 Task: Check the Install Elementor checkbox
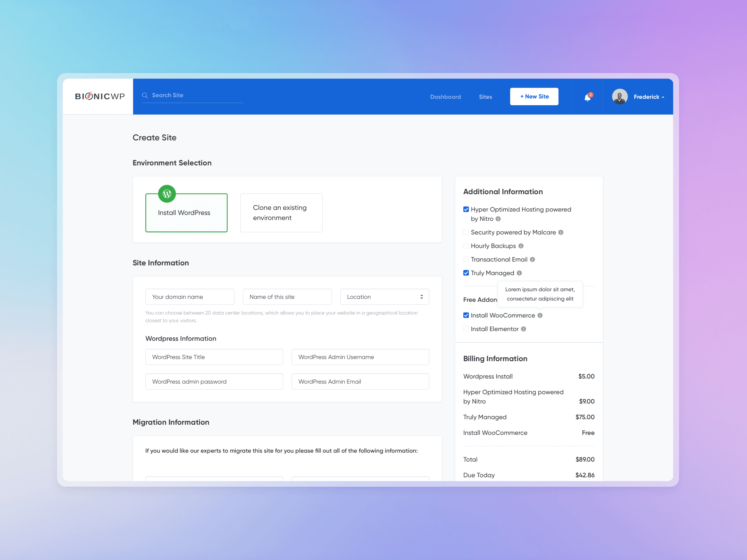point(466,329)
